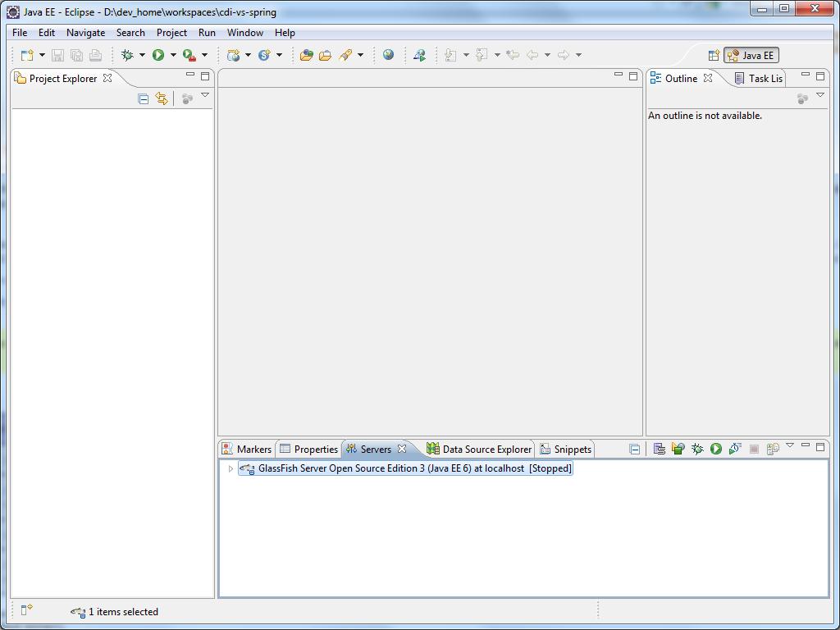Profile the server using the stopwatch icon
Viewport: 840px width, 630px height.
pos(734,449)
